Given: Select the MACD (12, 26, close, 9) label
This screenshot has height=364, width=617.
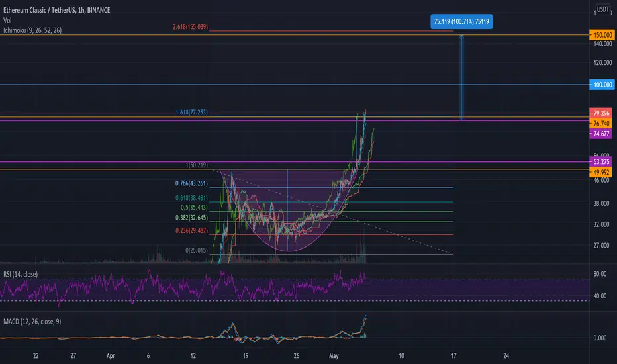Looking at the screenshot, I should 32,322.
